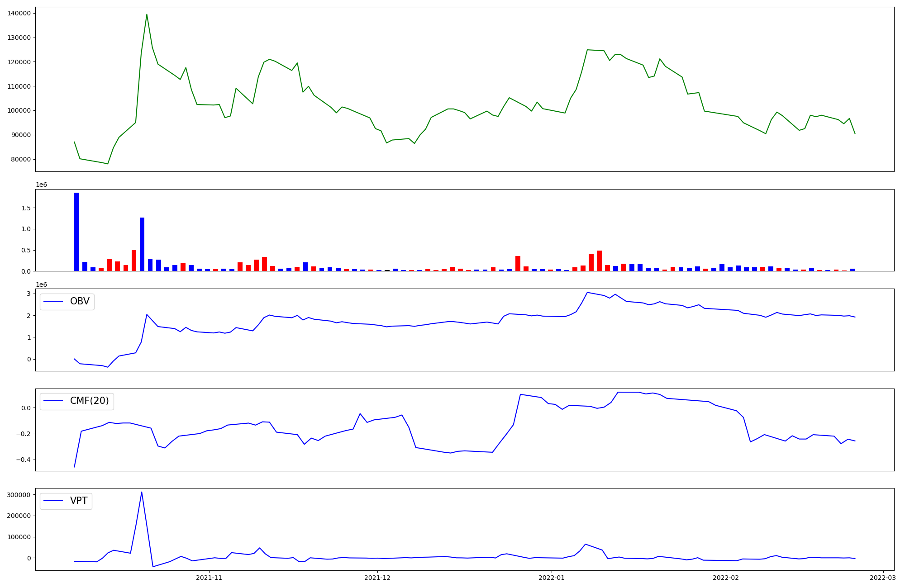Click the 2021-11 x-axis tick label
Viewport: 905px width, 588px height.
[209, 578]
